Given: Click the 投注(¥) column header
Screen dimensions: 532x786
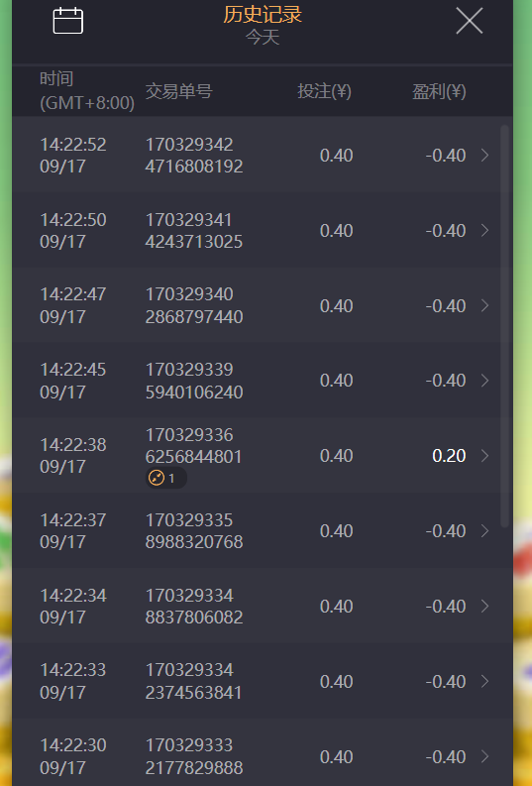Looking at the screenshot, I should pos(324,91).
